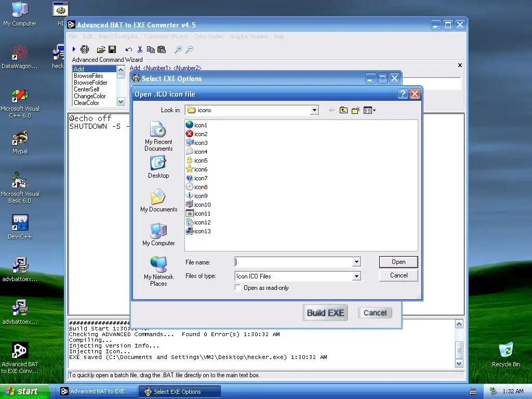Open My Computer in places bar
Viewport: 532px width, 399px height.
[x=158, y=234]
